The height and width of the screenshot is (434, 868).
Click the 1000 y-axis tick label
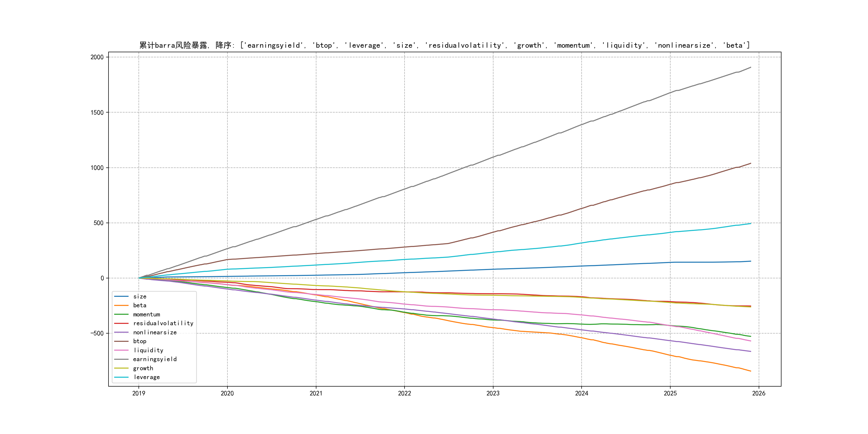97,168
